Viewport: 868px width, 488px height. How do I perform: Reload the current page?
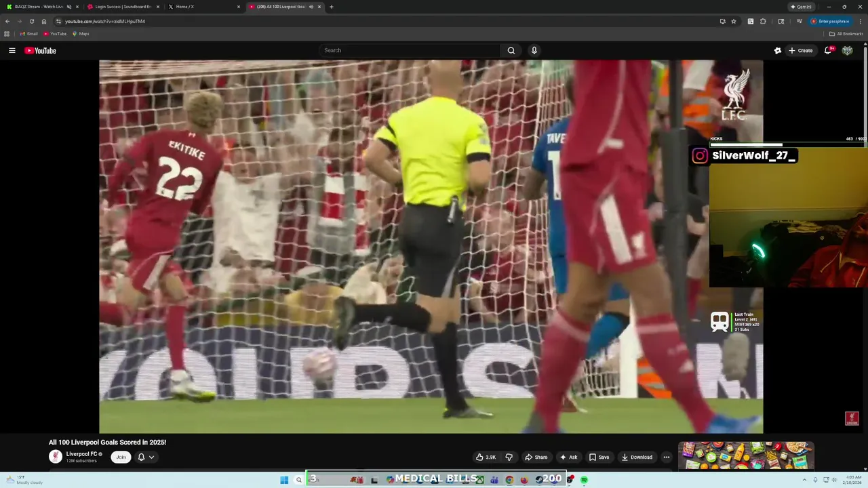coord(32,22)
